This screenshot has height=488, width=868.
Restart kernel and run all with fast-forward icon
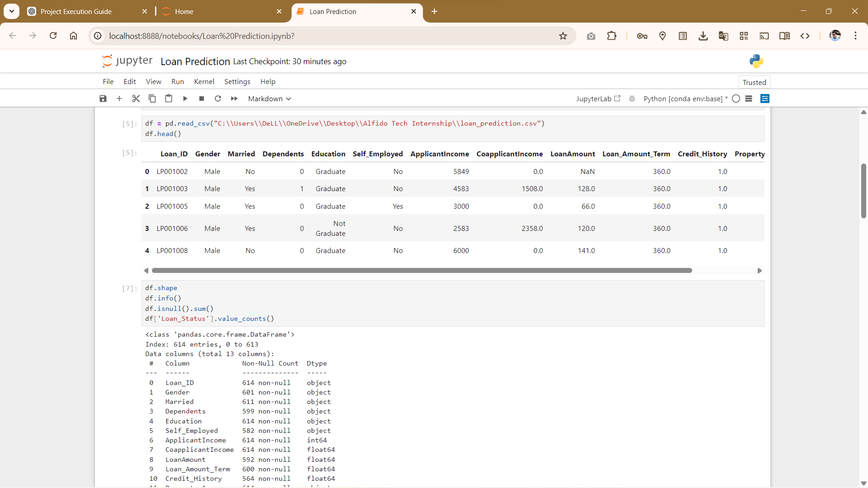(234, 99)
